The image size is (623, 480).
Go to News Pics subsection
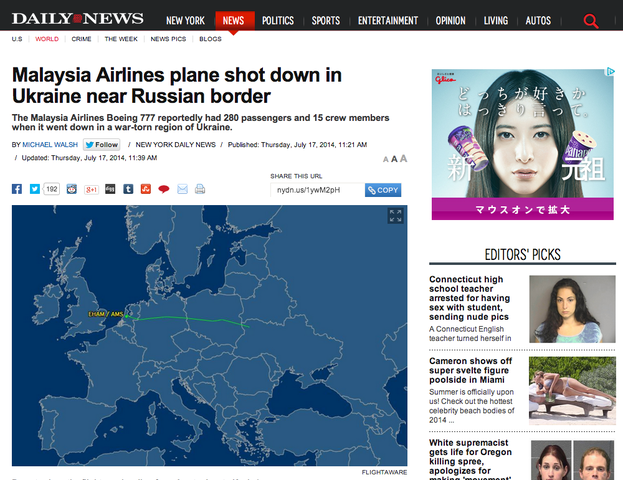[x=168, y=39]
